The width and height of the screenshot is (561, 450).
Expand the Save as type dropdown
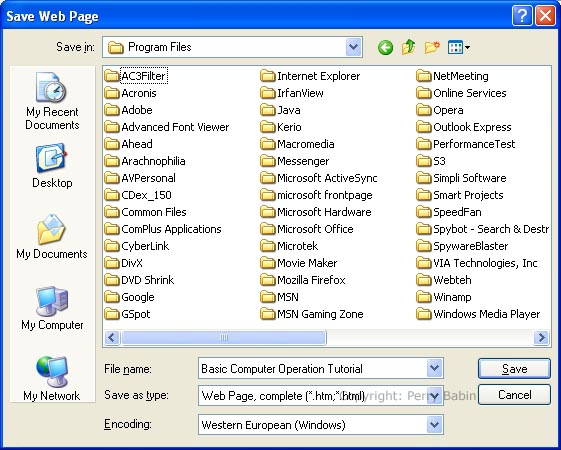[434, 396]
